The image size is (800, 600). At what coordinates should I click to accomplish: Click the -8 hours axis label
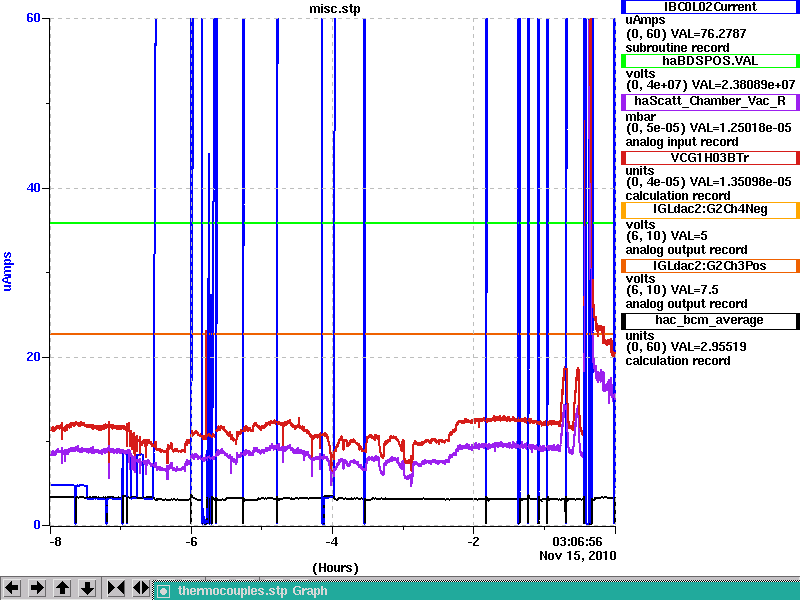coord(55,541)
